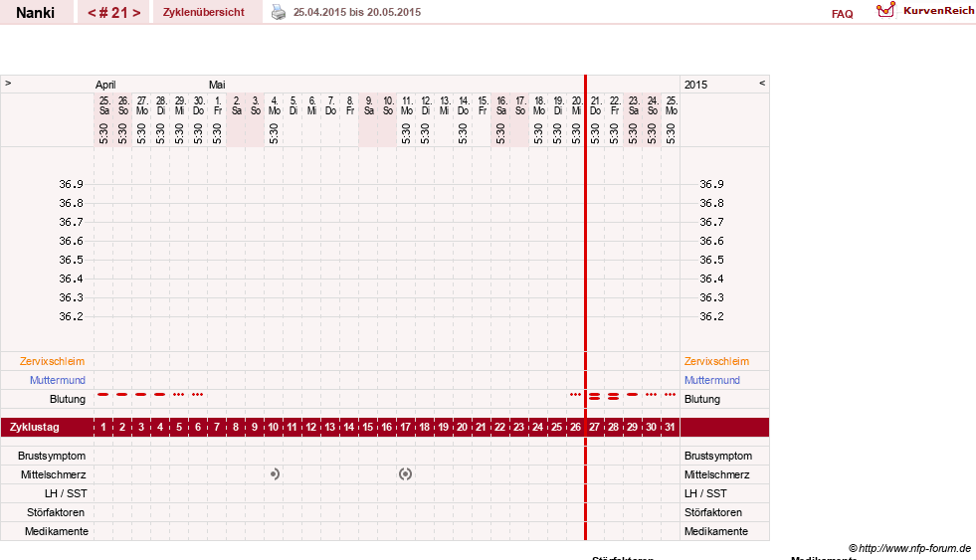Open the KurvenReich logo icon
Viewport: 976px width, 560px height.
coord(885,10)
